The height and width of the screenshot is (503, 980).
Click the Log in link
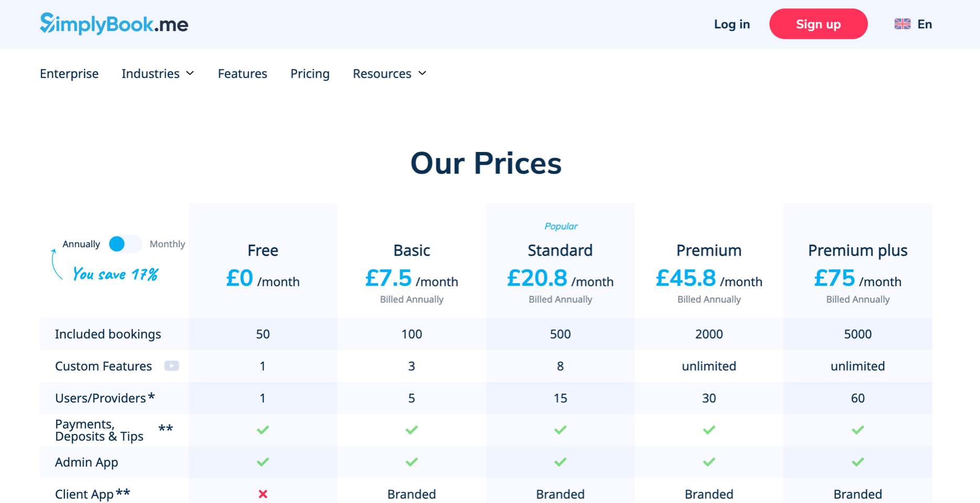(732, 24)
